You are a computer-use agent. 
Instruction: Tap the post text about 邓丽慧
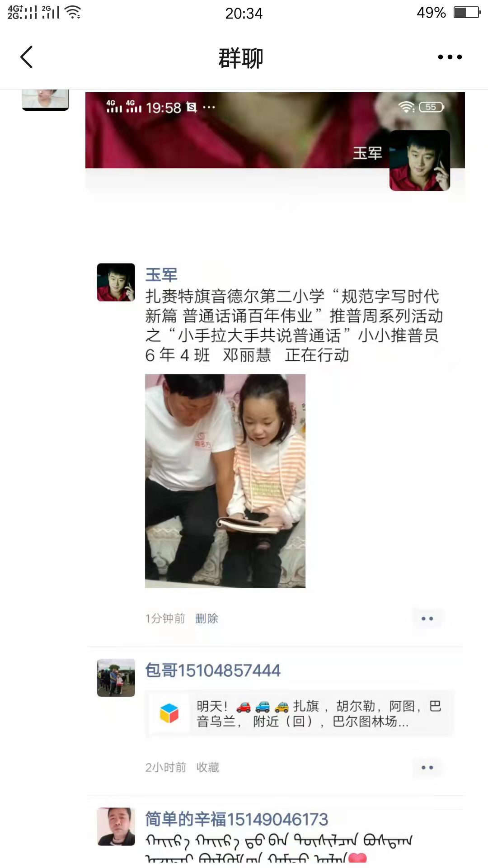tap(294, 325)
